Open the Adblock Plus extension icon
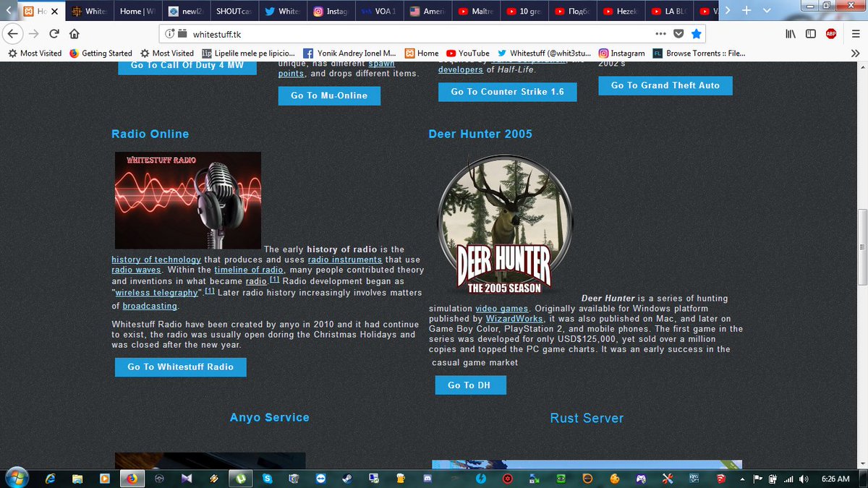Image resolution: width=868 pixels, height=488 pixels. tap(832, 33)
